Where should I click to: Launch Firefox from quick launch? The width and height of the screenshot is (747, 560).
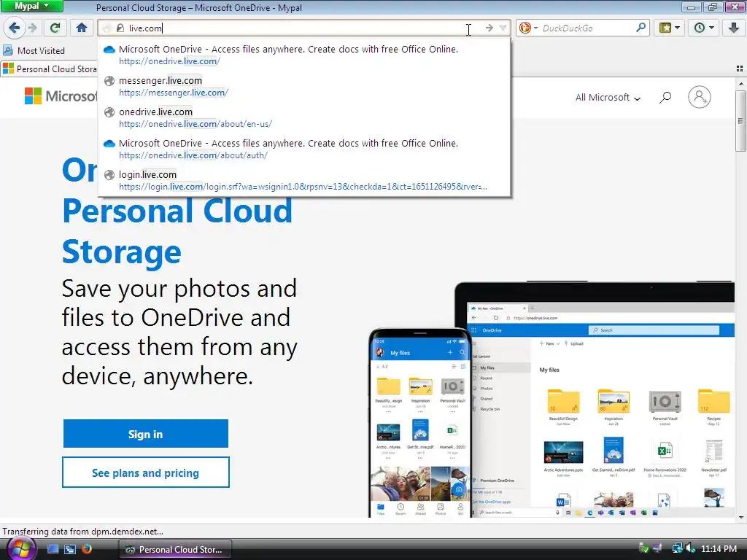click(87, 549)
